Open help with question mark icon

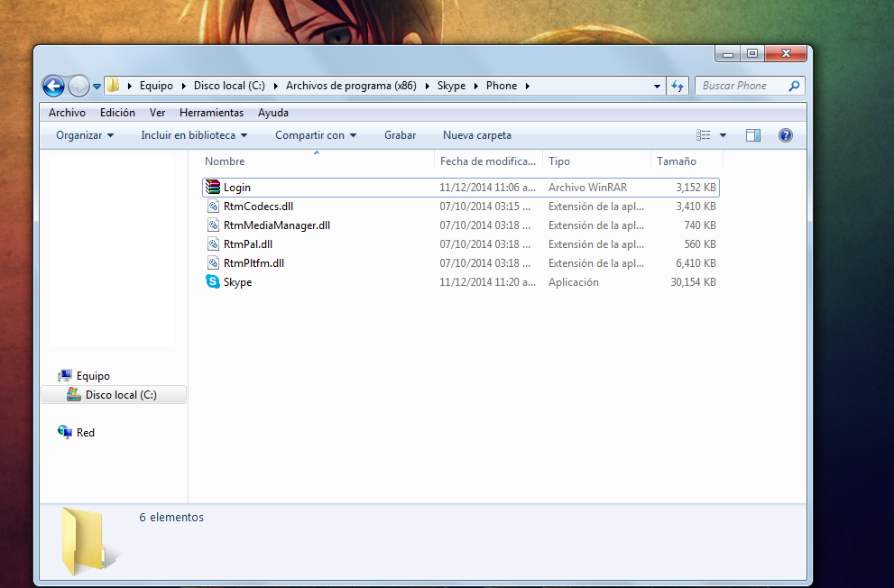(x=785, y=135)
